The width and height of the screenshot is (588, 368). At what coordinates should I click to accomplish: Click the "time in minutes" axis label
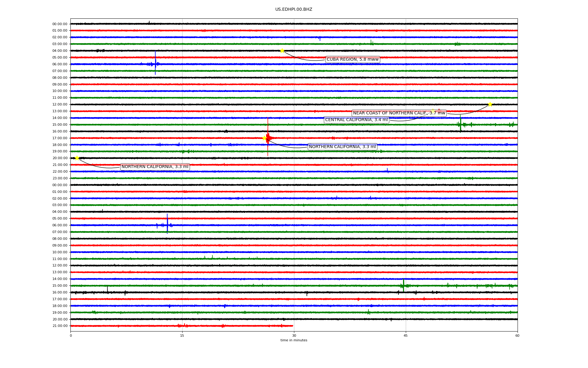(x=294, y=340)
